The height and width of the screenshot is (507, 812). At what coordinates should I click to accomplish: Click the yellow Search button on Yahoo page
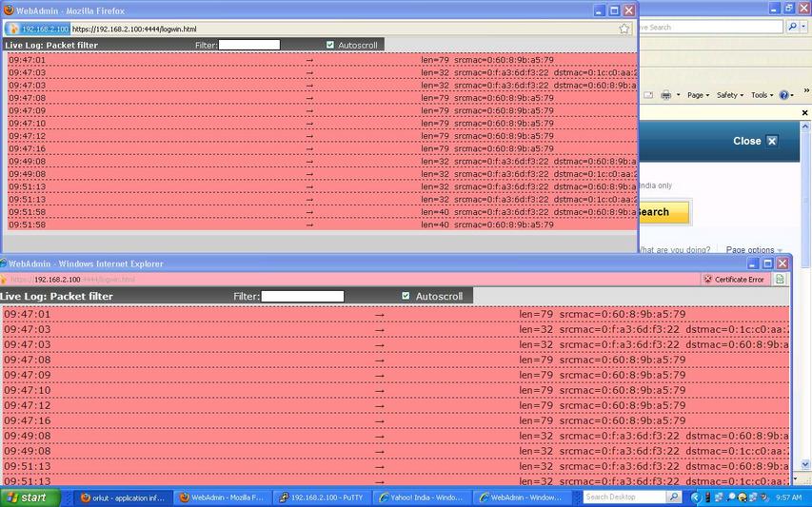(x=663, y=212)
